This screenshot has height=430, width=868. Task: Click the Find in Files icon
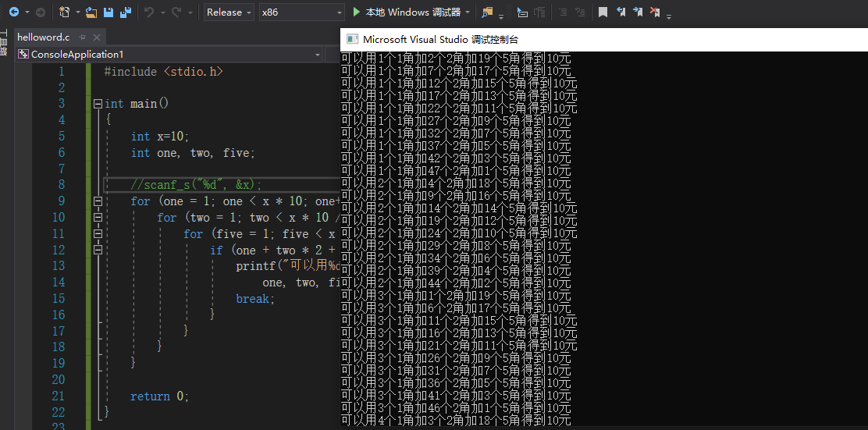pyautogui.click(x=487, y=12)
